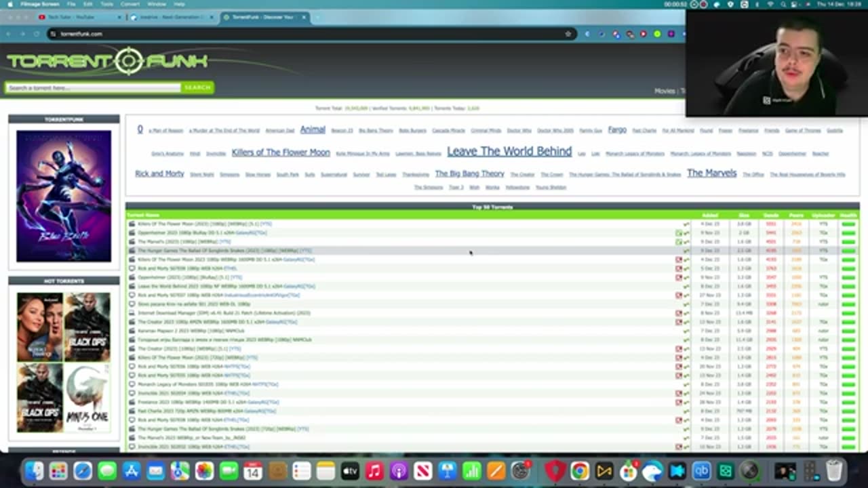The width and height of the screenshot is (868, 488).
Task: Open Internet Download Manager torrent row
Action: 224,313
